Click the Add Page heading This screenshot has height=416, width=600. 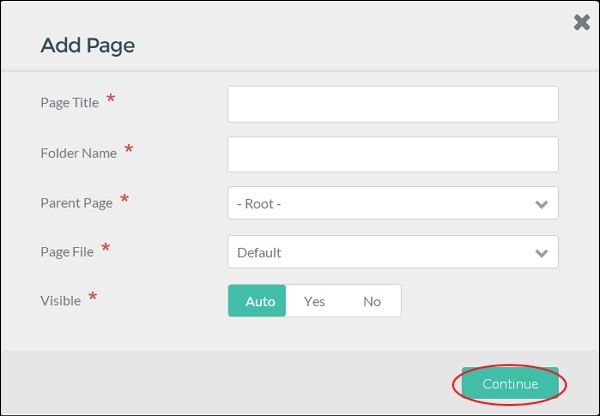tap(87, 45)
